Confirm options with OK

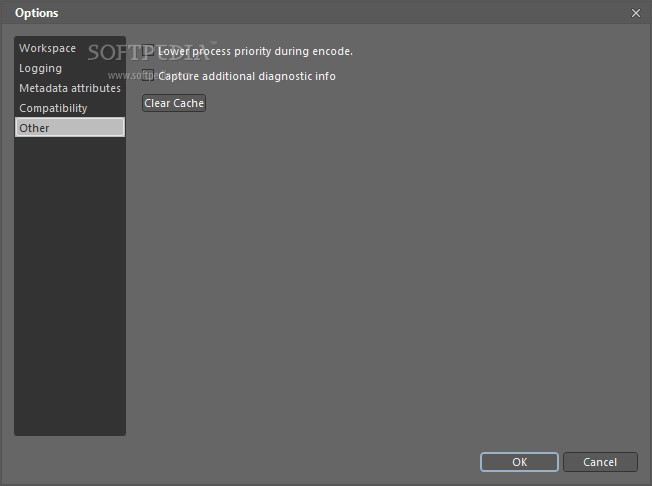click(x=519, y=462)
